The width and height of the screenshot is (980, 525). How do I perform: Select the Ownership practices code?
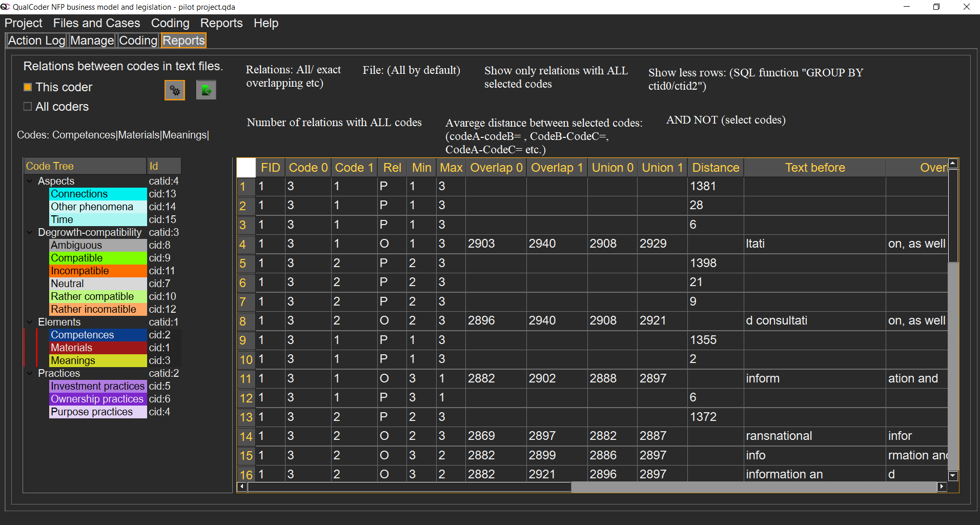(96, 398)
